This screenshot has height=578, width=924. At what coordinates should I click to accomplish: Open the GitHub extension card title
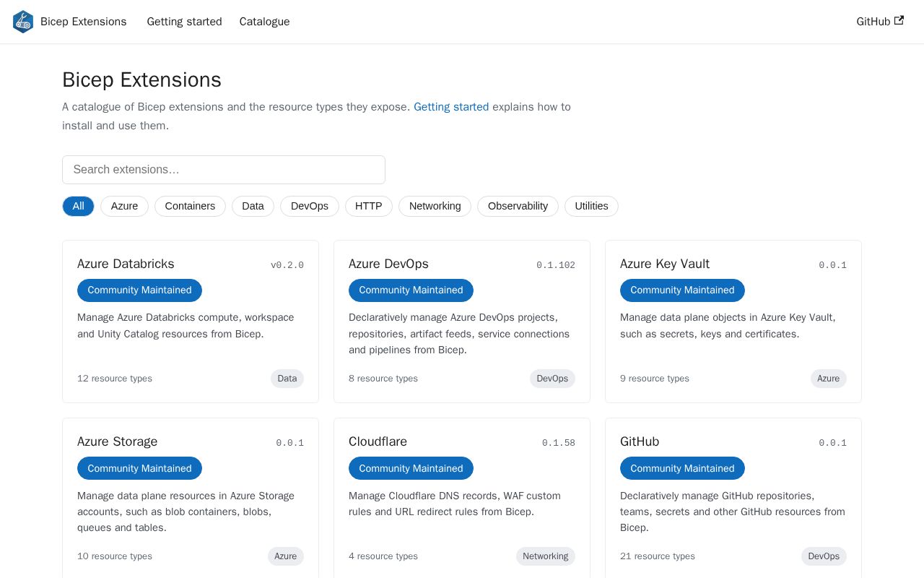pos(640,441)
